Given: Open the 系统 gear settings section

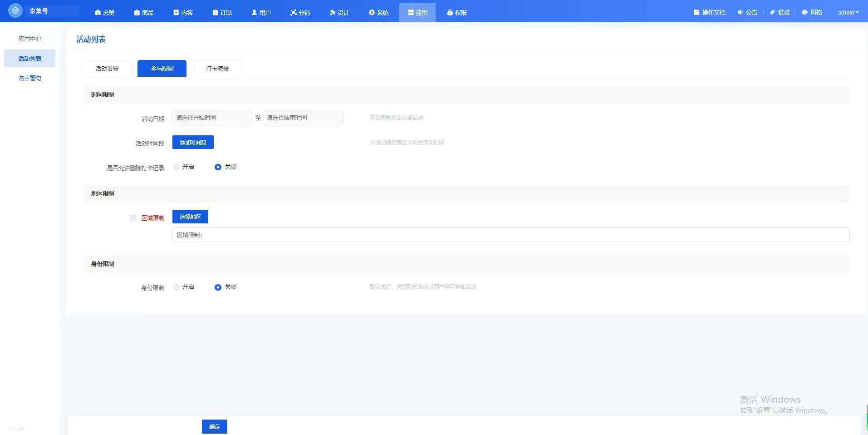Looking at the screenshot, I should pyautogui.click(x=379, y=13).
